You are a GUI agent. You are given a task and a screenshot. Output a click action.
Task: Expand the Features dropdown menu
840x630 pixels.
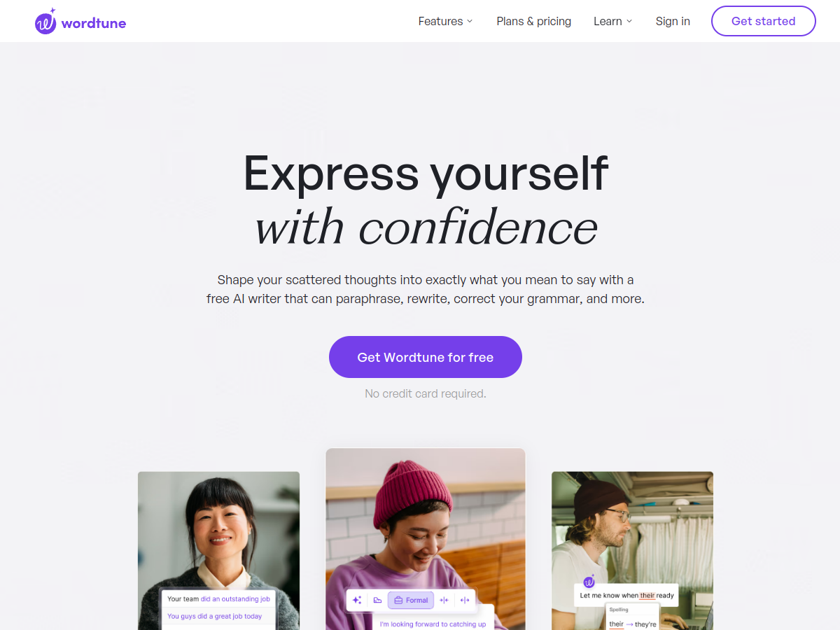coord(446,21)
